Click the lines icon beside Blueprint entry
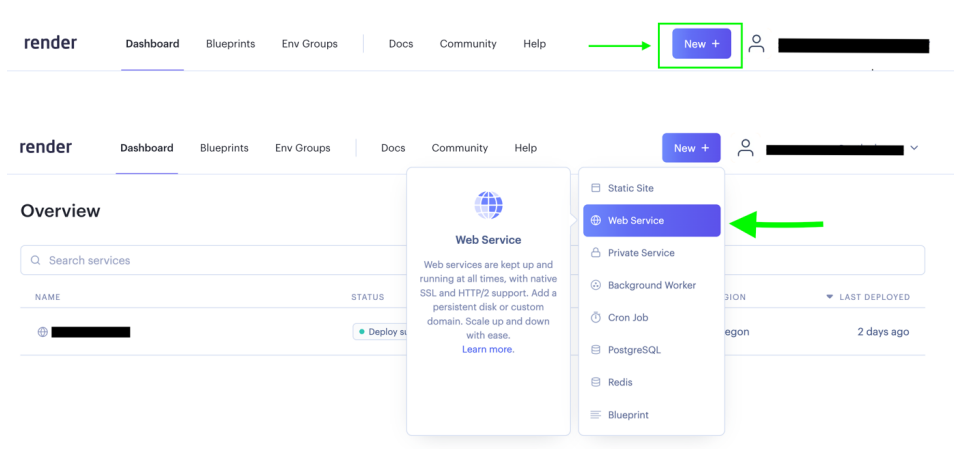This screenshot has width=968, height=450. tap(595, 415)
